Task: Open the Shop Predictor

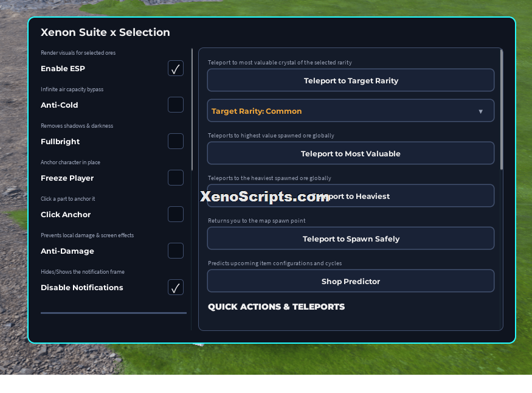Action: click(350, 281)
